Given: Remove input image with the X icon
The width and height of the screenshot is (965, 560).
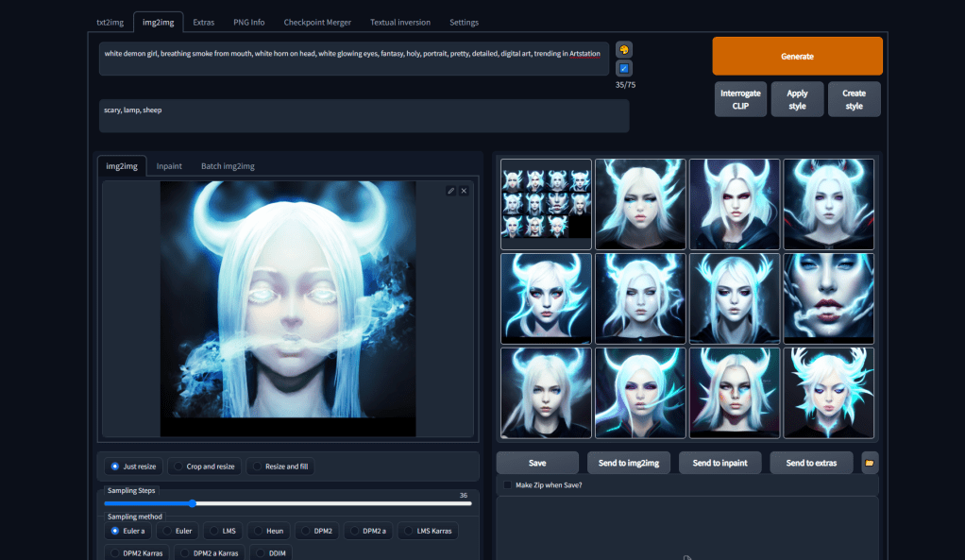Looking at the screenshot, I should [464, 191].
